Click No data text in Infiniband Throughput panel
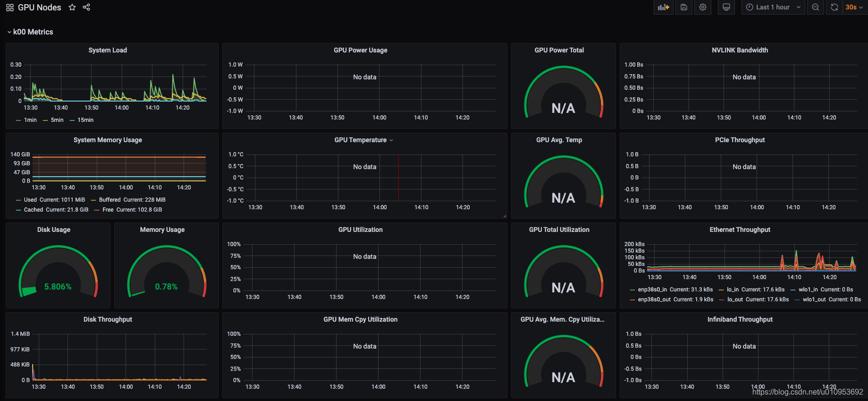Viewport: 868px width, 401px height. tap(744, 346)
